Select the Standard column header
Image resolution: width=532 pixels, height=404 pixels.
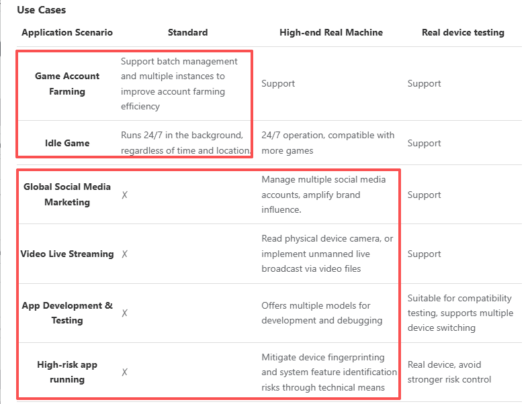click(x=187, y=32)
